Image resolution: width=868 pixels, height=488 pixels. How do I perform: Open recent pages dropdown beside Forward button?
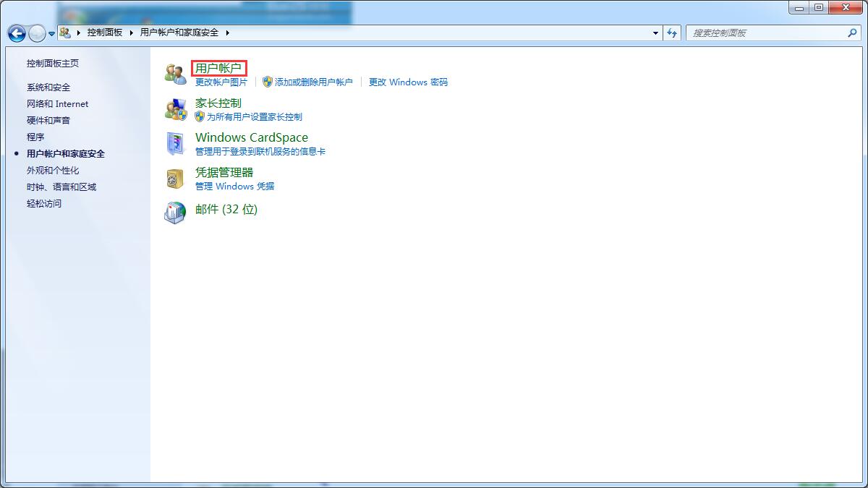(51, 34)
